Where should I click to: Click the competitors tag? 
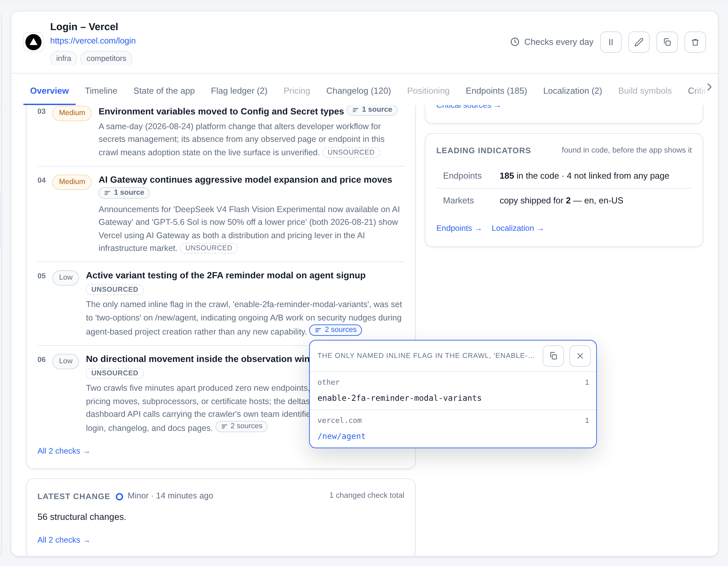coord(106,58)
